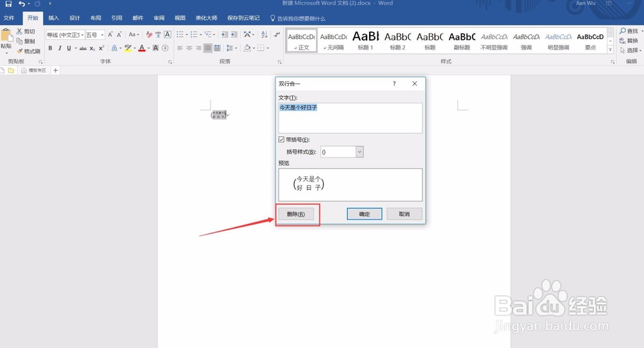Apply Italic formatting

click(59, 48)
